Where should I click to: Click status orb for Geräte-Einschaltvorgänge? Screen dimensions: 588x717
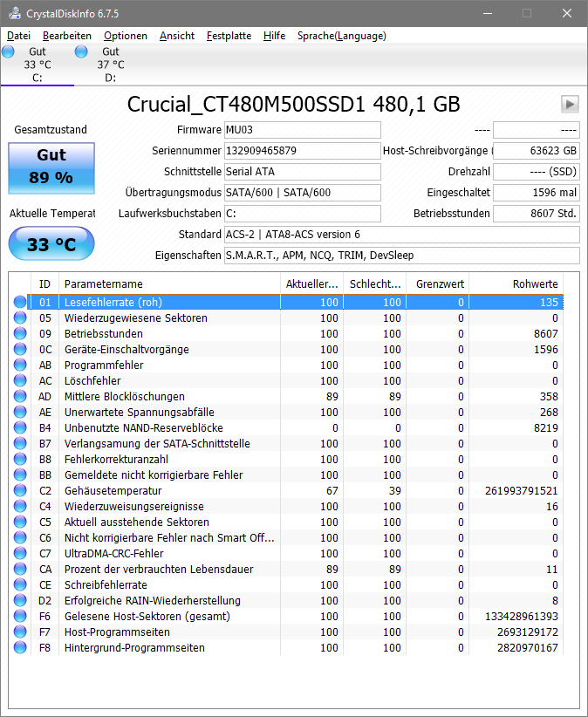pos(20,349)
